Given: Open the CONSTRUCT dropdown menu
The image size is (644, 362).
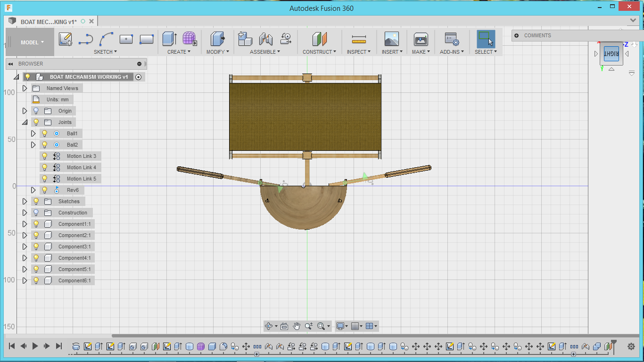Looking at the screenshot, I should [x=319, y=52].
